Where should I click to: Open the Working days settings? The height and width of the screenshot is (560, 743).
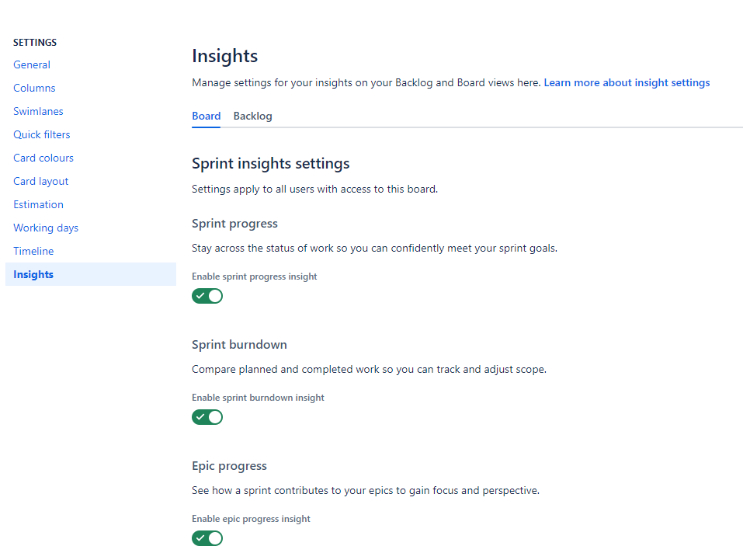click(45, 228)
